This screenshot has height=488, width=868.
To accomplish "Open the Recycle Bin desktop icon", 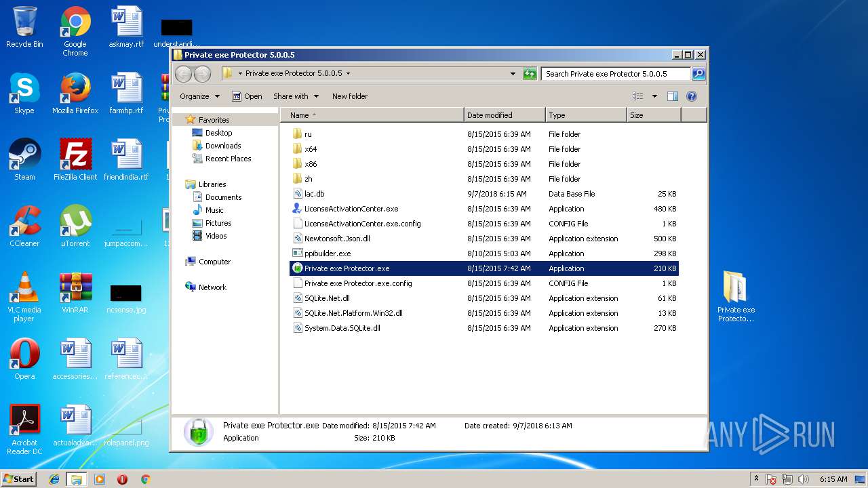I will (24, 27).
